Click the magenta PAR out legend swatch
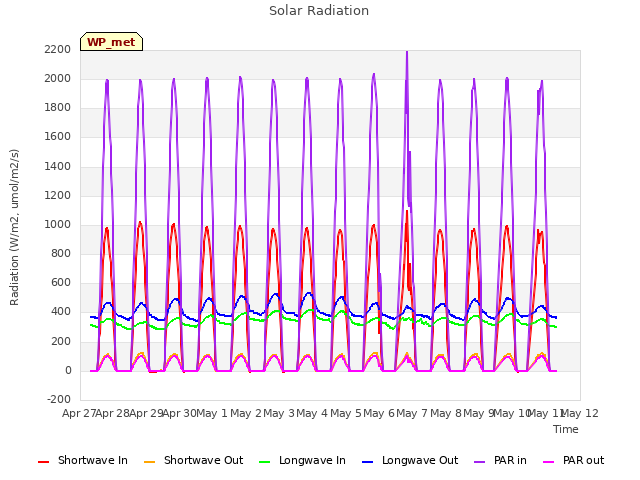 (549, 462)
